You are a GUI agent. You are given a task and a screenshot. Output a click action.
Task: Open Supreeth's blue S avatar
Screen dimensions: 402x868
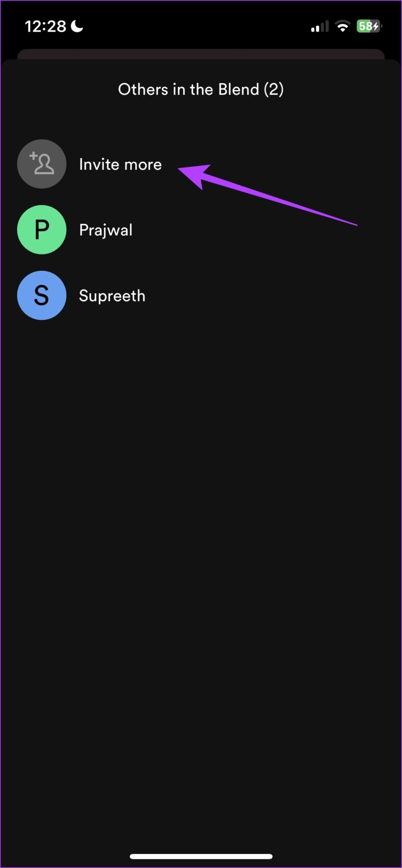[x=42, y=295]
